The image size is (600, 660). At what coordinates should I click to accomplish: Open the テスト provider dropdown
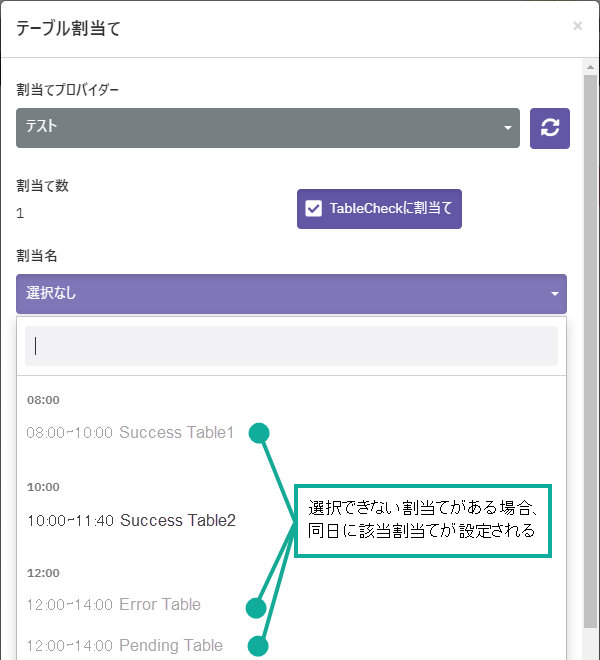[x=267, y=128]
